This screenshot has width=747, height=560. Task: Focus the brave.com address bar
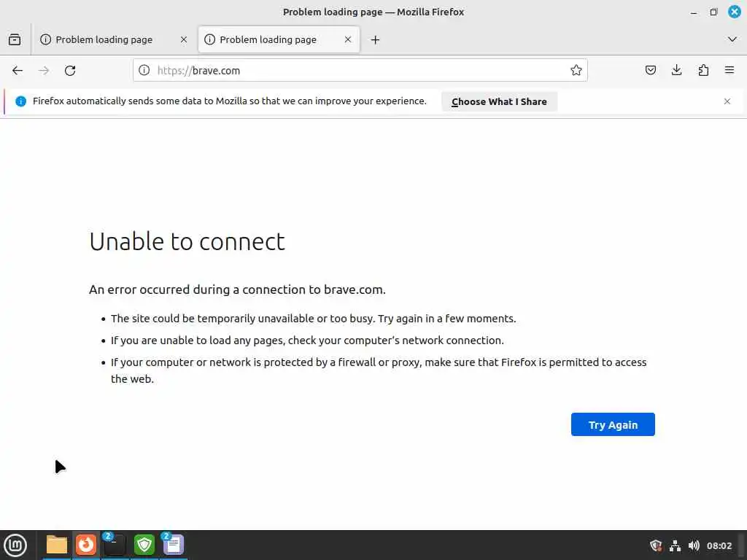click(360, 71)
